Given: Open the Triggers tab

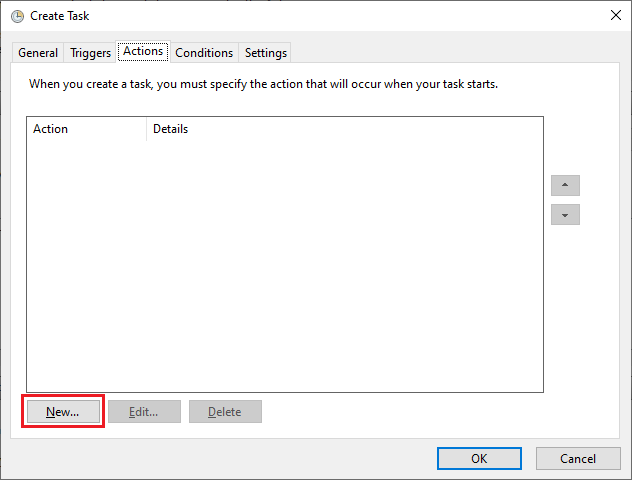Looking at the screenshot, I should point(90,53).
